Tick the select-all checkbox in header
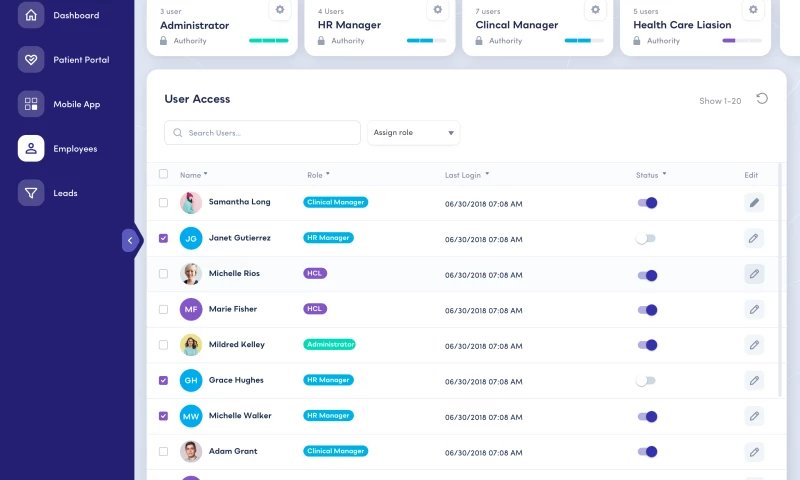800x480 pixels. pyautogui.click(x=163, y=174)
